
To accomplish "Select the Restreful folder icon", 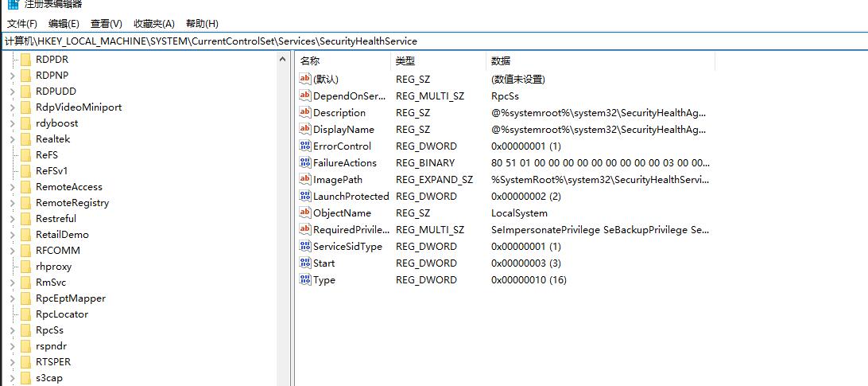I will (x=25, y=219).
